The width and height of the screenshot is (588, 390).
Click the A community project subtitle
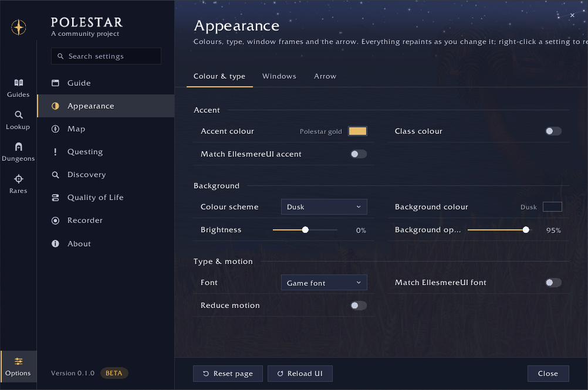point(85,33)
